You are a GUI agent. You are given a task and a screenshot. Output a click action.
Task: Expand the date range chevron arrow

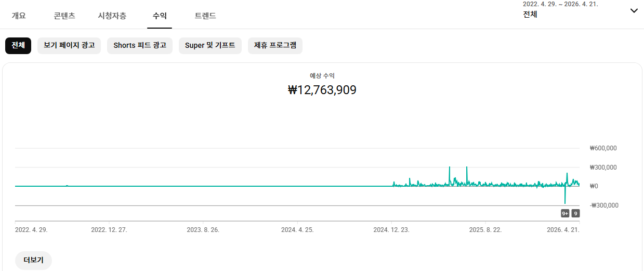tap(634, 10)
